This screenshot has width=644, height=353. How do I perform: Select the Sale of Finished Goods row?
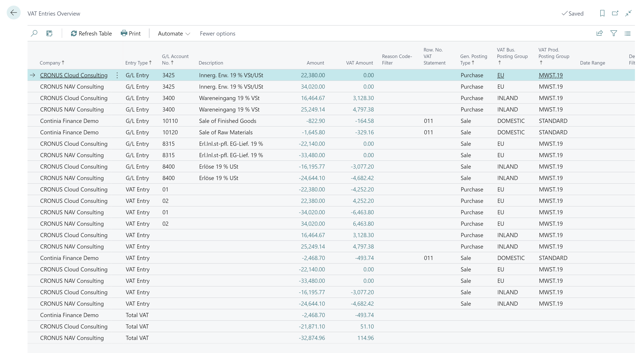331,121
